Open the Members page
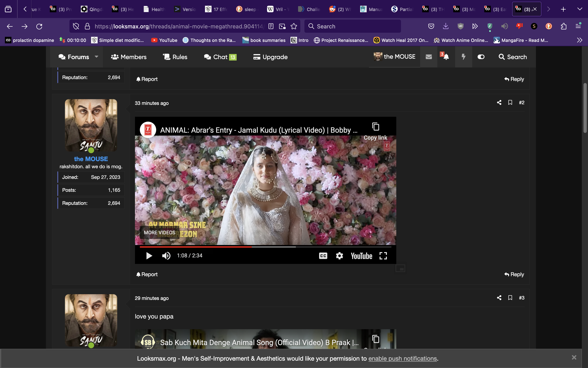 point(129,57)
